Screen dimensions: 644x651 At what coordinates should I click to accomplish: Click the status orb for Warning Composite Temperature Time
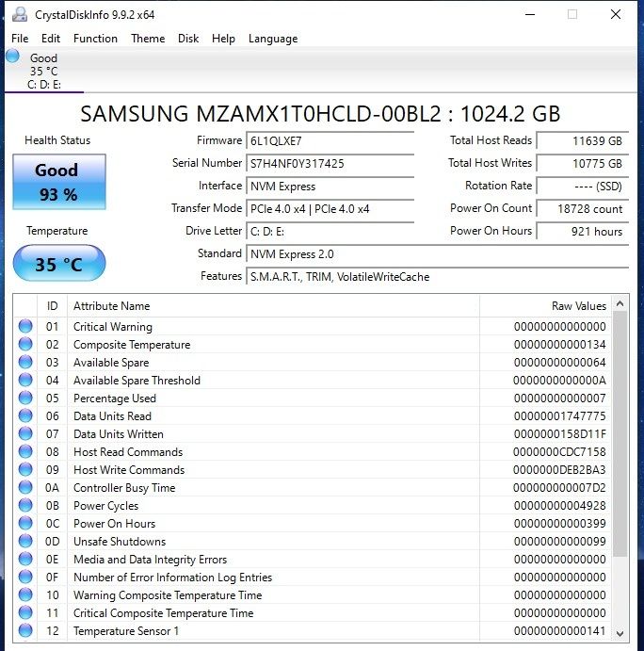25,594
